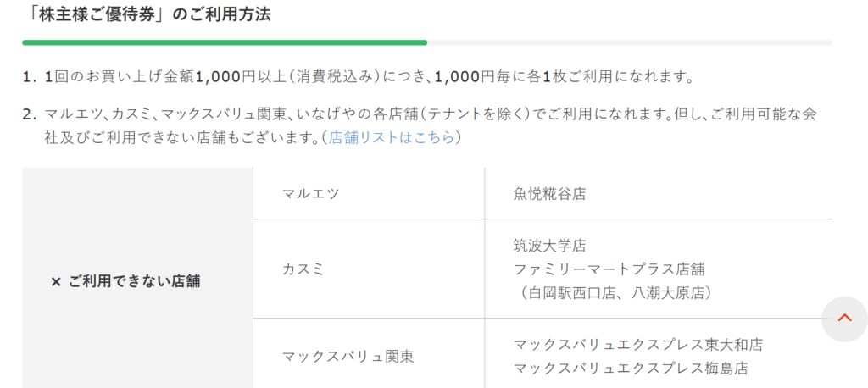Click the green heading underline bar
868x388 pixels.
225,42
